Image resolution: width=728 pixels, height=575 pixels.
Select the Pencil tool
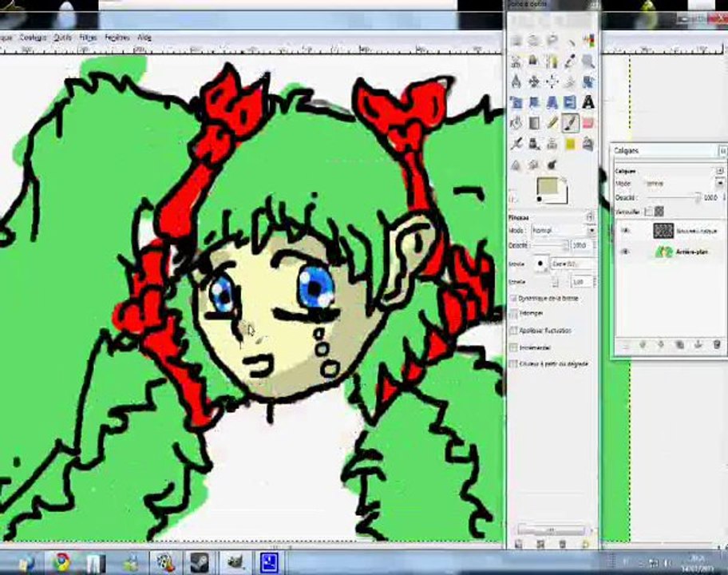coord(552,123)
